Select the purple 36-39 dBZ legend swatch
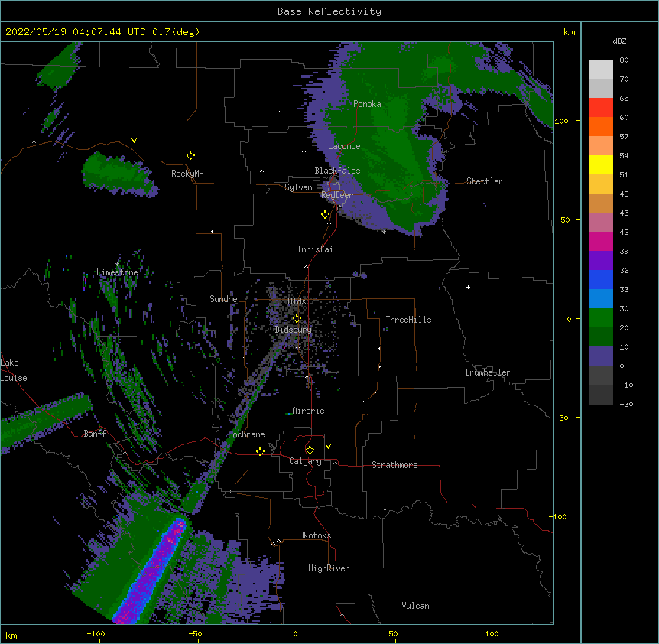Viewport: 659px width, 644px height. click(601, 261)
